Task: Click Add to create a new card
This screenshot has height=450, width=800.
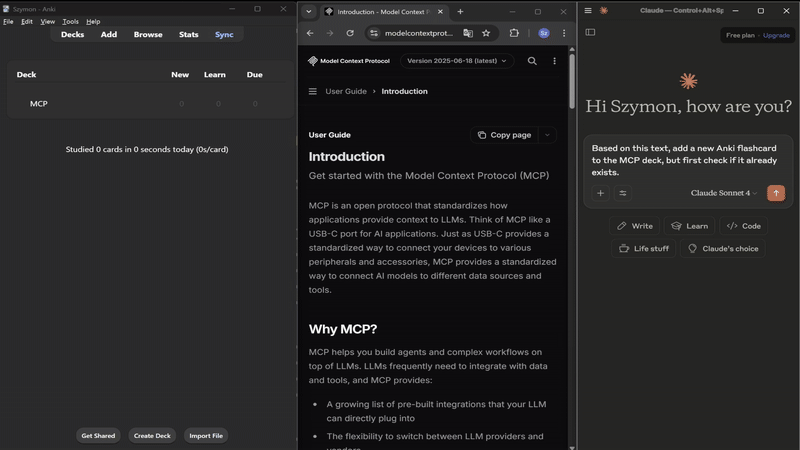Action: [x=109, y=34]
